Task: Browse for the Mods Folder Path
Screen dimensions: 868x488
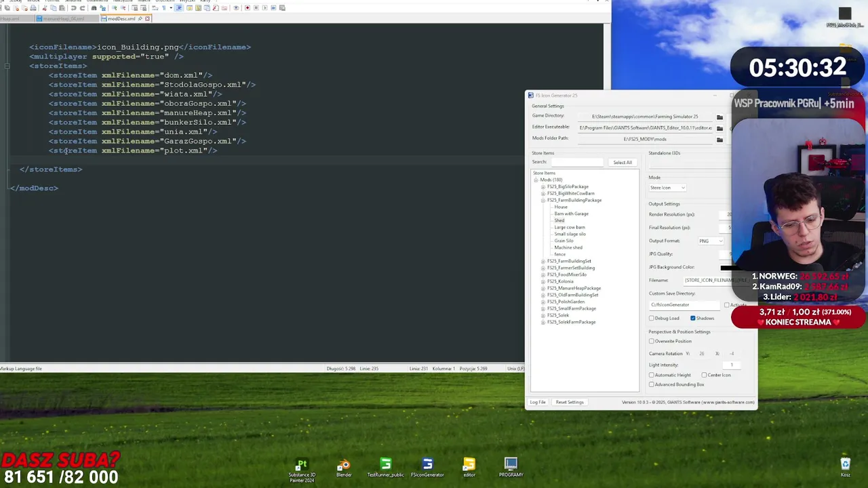Action: point(719,140)
